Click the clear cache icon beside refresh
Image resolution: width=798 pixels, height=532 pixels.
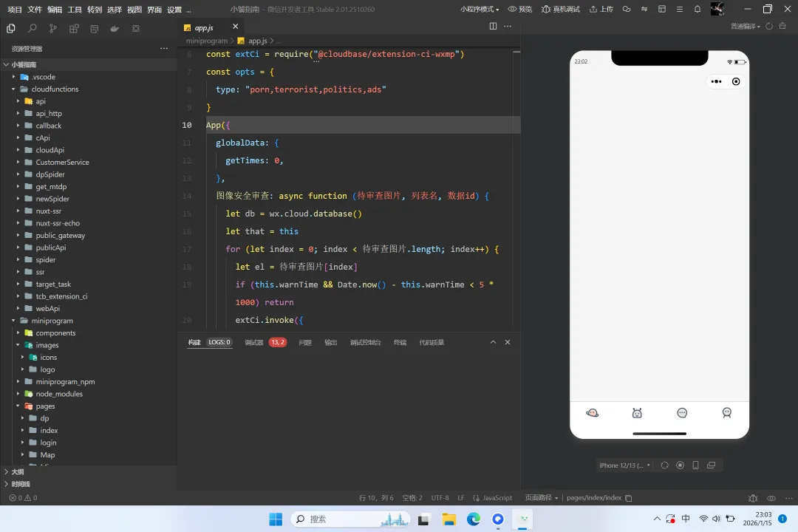(x=782, y=26)
